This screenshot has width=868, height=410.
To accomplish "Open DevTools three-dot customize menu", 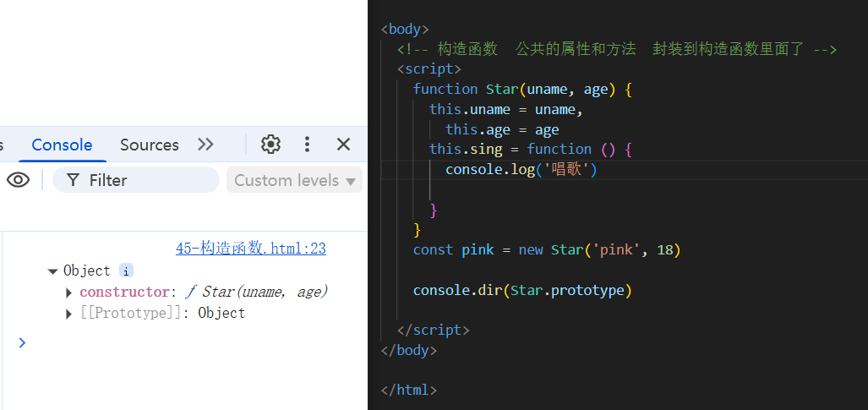I will 308,145.
